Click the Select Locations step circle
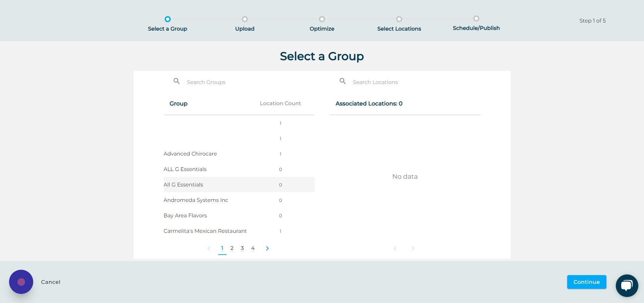Viewport: 644px width, 303px height. click(399, 19)
